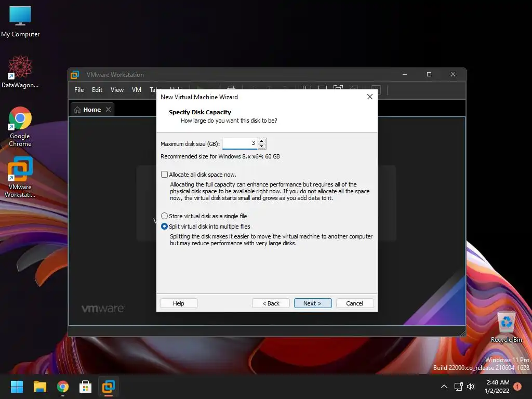Click the New Virtual Machine Wizard title
The width and height of the screenshot is (532, 399).
tap(199, 97)
